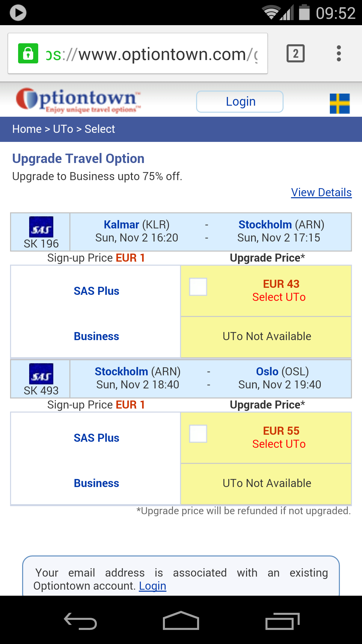This screenshot has width=362, height=644.
Task: Go to Home in the breadcrumb
Action: [x=27, y=129]
